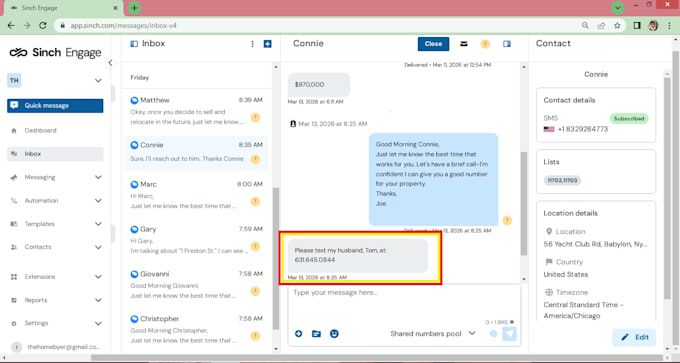The image size is (680, 363).
Task: Open the Chrome three-dot menu
Action: 670,26
